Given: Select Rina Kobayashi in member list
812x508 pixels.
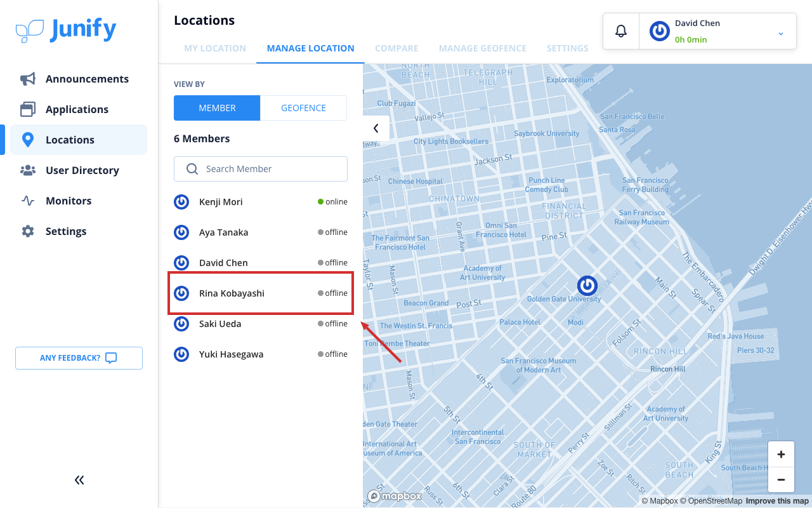Looking at the screenshot, I should [x=261, y=293].
